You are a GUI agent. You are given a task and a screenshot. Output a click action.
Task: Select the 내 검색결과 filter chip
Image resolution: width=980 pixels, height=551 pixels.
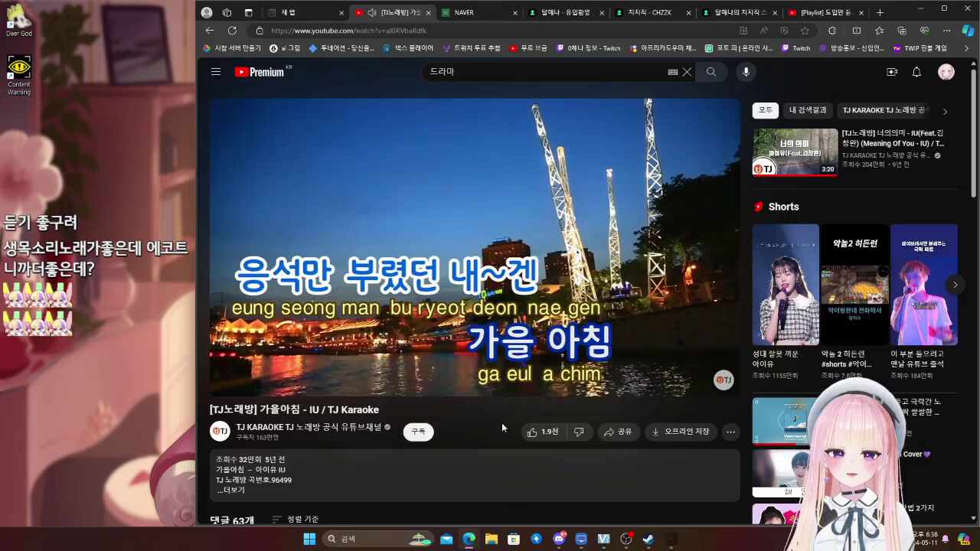click(808, 110)
